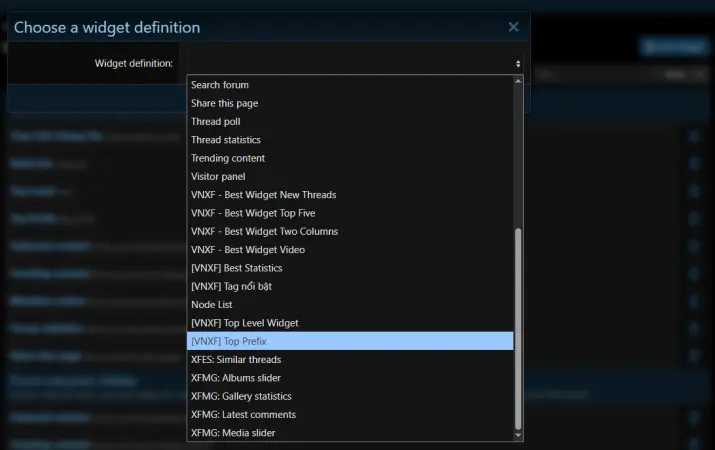
Task: Select VNXF - Best Widget Video
Action: coord(248,250)
